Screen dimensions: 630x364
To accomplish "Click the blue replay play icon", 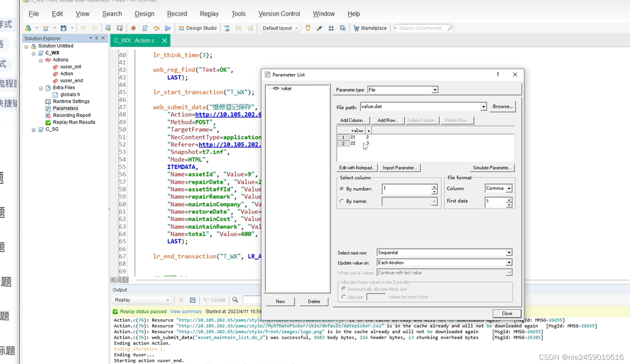I will click(x=168, y=28).
